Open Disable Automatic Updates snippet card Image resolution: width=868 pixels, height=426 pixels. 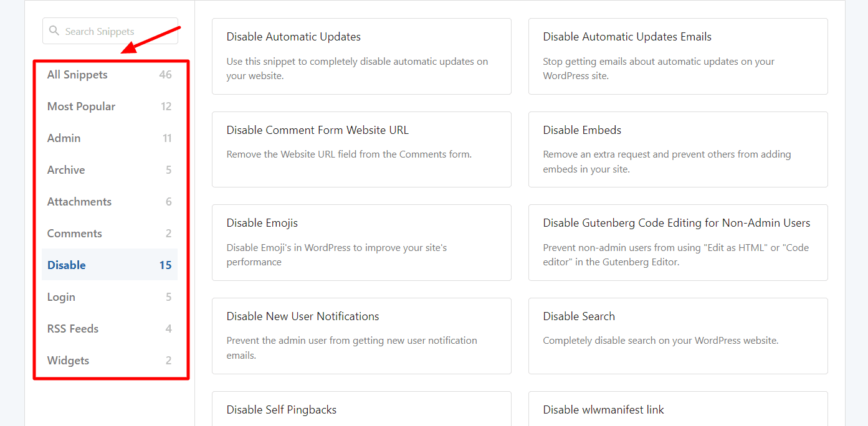(361, 56)
